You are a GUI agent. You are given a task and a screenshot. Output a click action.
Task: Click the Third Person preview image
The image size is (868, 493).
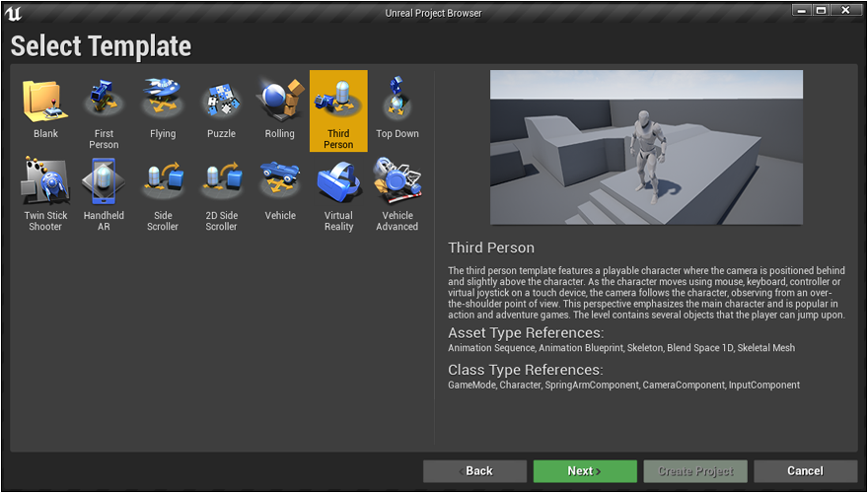pos(647,147)
